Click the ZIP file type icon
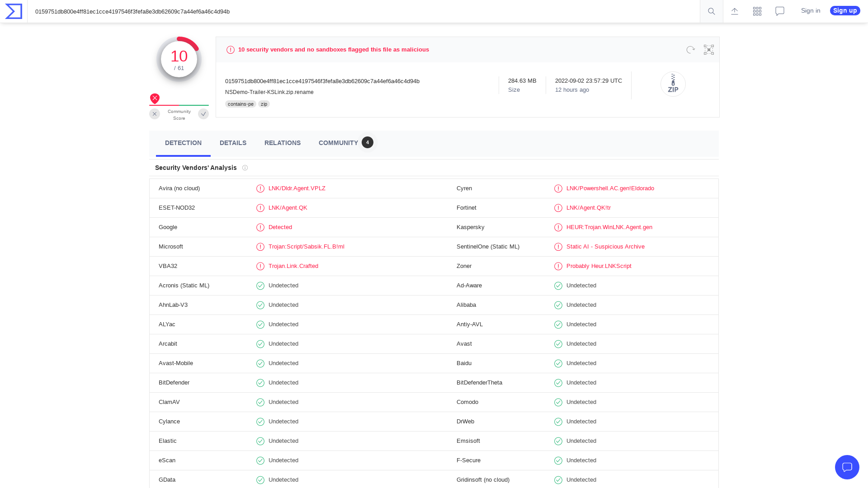The height and width of the screenshot is (488, 868). click(x=673, y=84)
